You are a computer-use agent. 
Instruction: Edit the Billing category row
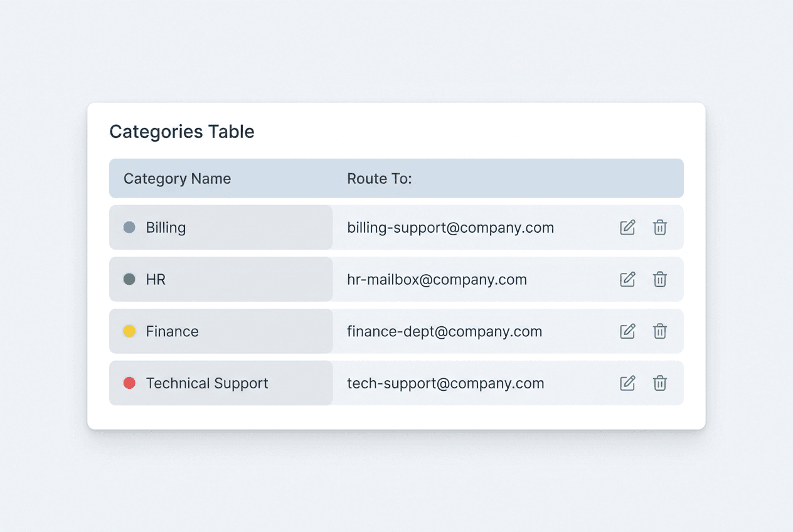click(627, 227)
